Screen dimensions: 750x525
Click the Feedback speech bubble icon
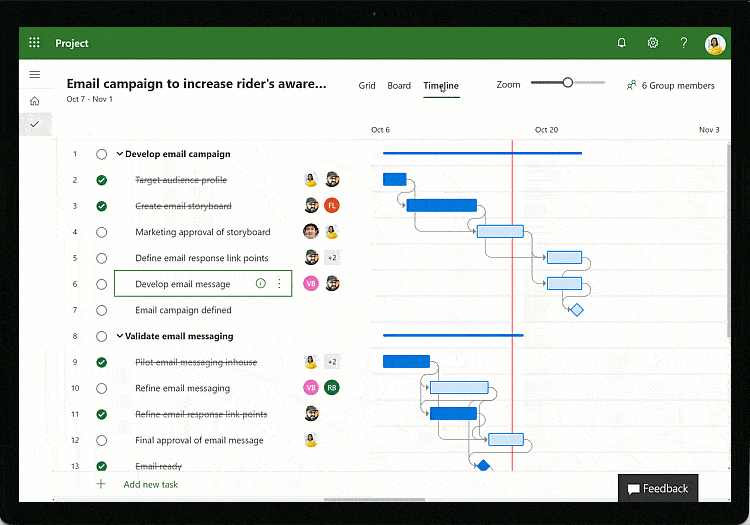[x=633, y=489]
